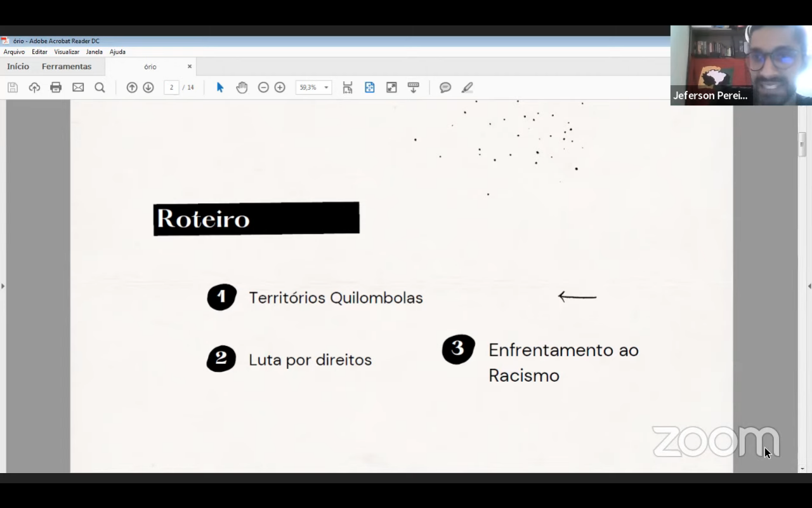Open the 59,3% zoom level dropdown
This screenshot has height=508, width=812.
click(326, 88)
